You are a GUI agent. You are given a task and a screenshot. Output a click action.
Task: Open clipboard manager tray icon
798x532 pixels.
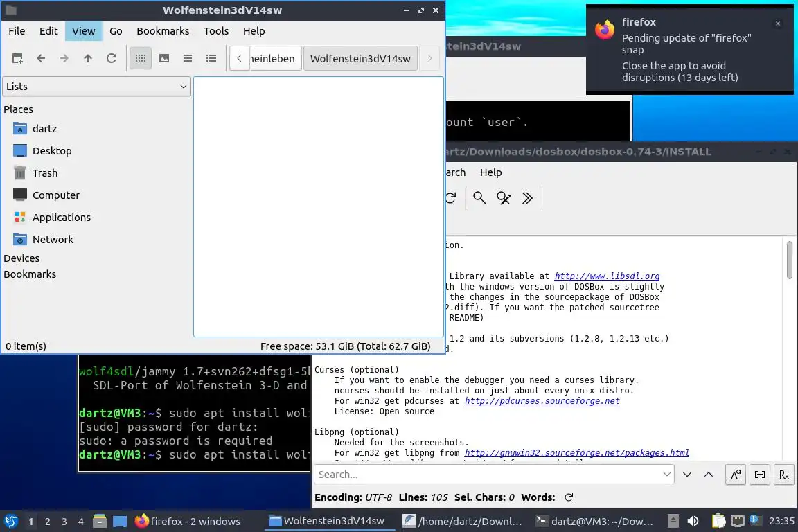point(718,522)
